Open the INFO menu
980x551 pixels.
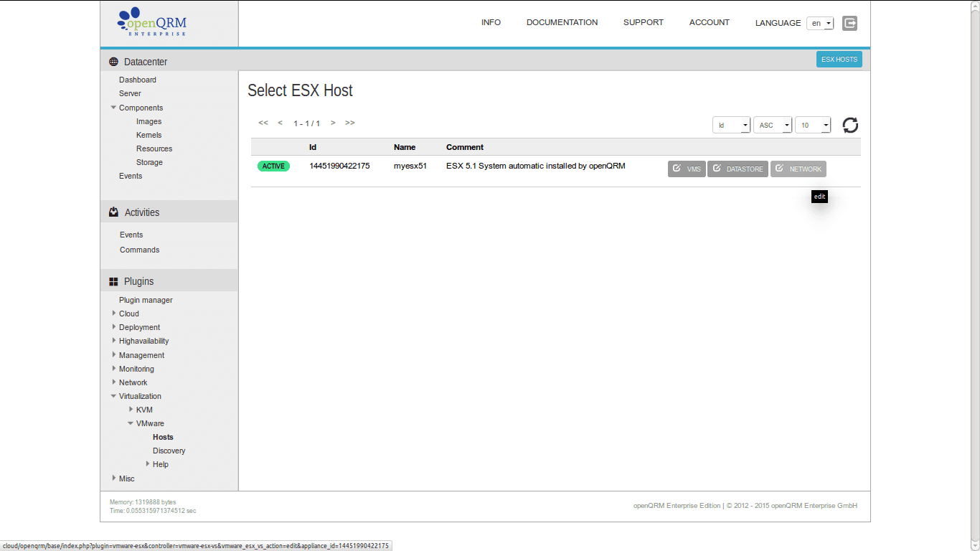[x=491, y=22]
